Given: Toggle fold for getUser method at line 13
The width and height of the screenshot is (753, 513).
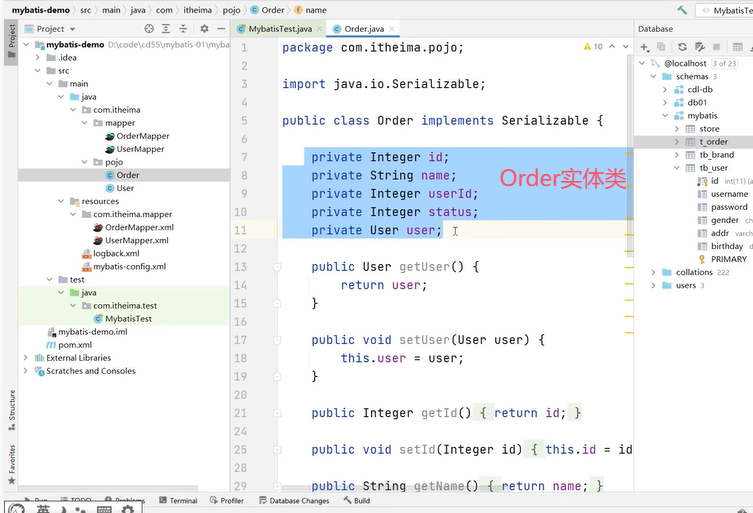Looking at the screenshot, I should pos(277,267).
